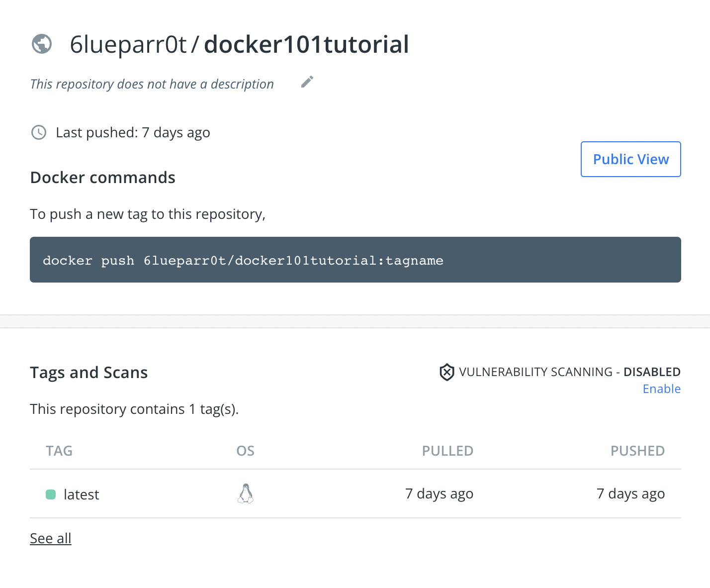Click the PULLED column header
The image size is (710, 588).
point(447,451)
